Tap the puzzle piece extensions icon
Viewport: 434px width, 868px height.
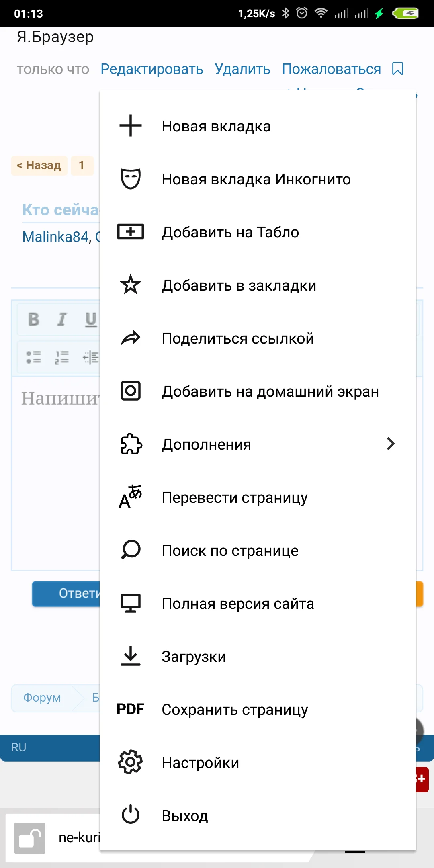tap(131, 444)
